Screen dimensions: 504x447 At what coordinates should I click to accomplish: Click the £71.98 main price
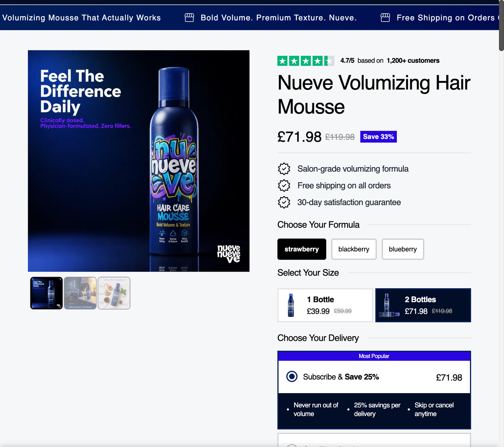click(299, 137)
